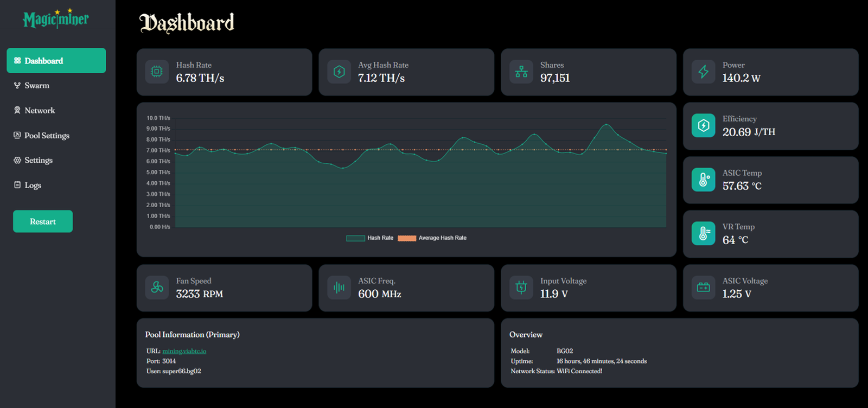The width and height of the screenshot is (868, 408).
Task: Click the ASIC Temp thermometer icon
Action: [x=703, y=180]
